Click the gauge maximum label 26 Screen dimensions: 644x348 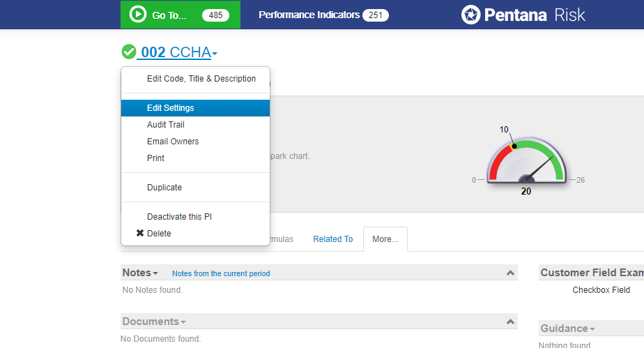(581, 180)
